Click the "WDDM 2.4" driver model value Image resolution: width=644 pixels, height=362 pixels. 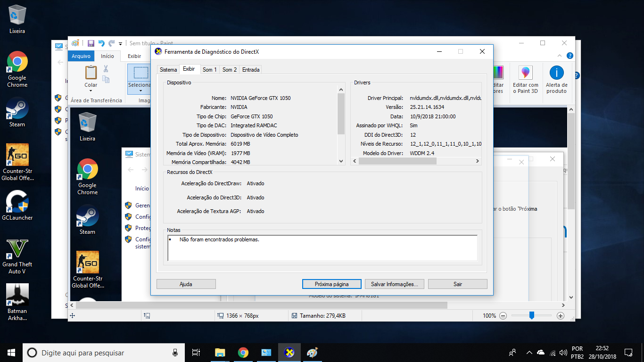[x=422, y=153]
